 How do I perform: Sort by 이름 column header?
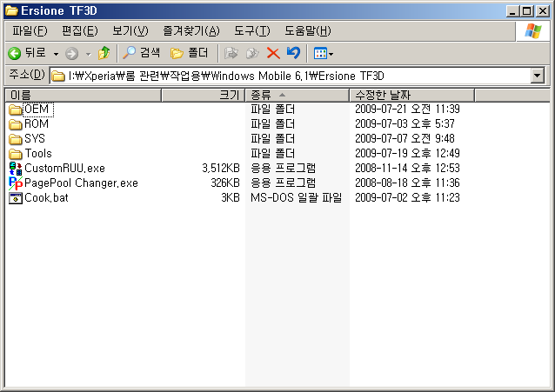coord(84,95)
